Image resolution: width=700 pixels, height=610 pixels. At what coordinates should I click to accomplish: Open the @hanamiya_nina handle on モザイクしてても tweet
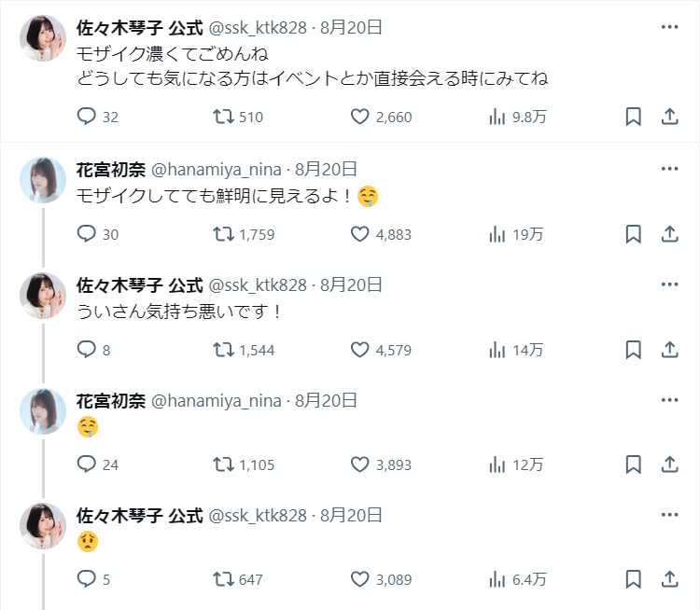pyautogui.click(x=216, y=169)
